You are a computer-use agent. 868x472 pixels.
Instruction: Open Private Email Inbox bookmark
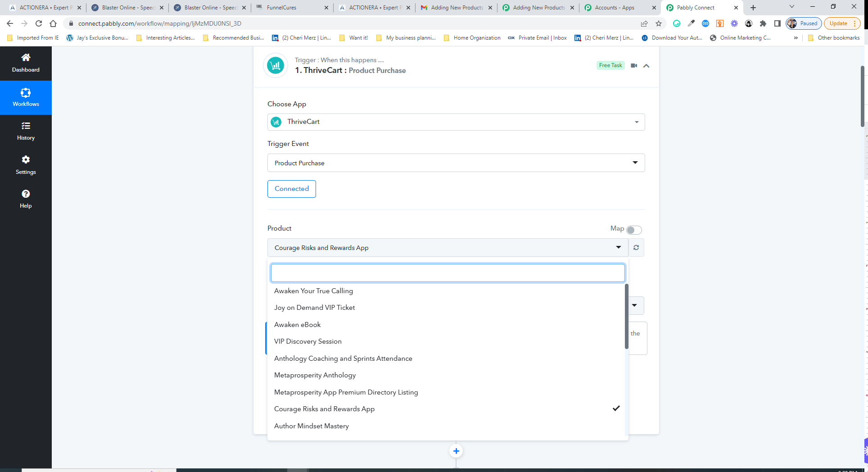click(537, 38)
